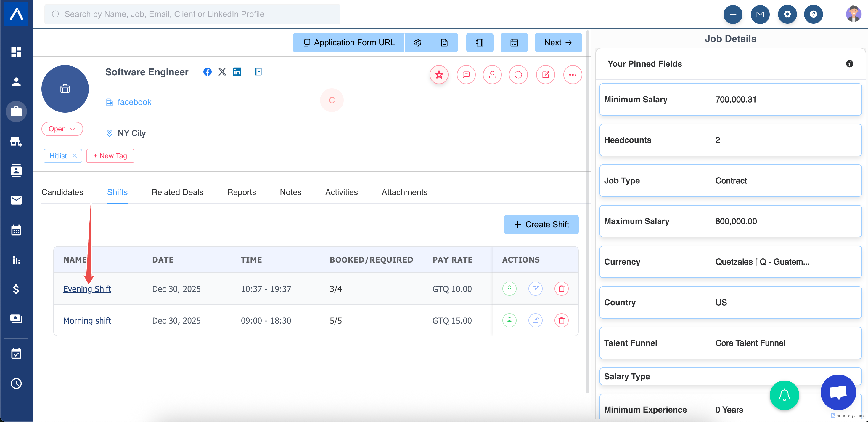Screen dimensions: 868x422
Task: Switch to the Related Deals tab
Action: click(177, 192)
